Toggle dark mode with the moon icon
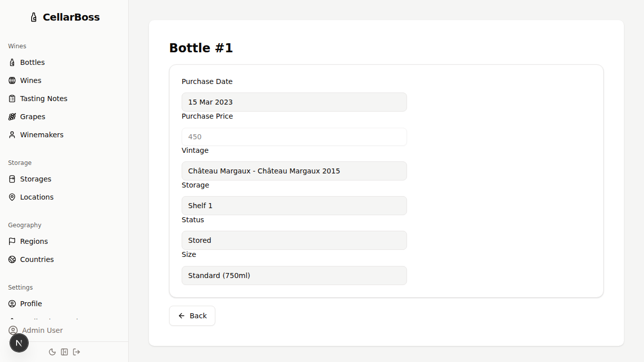 [x=52, y=352]
